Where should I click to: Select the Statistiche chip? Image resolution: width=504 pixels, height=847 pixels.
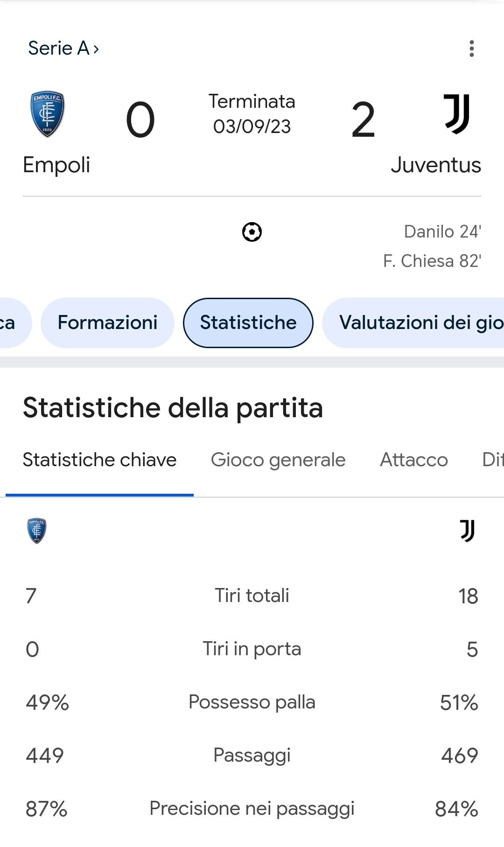coord(248,323)
